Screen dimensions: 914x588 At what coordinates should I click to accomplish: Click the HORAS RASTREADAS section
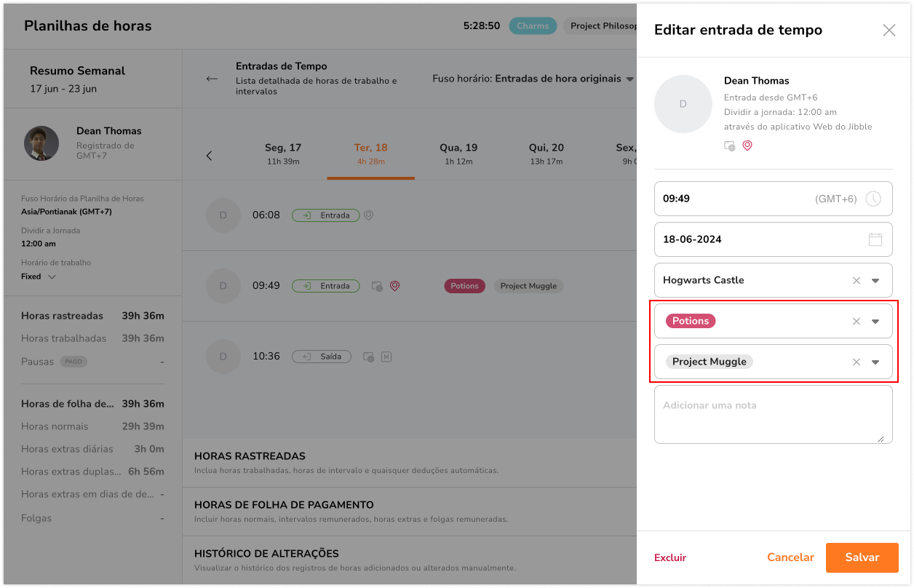(x=410, y=463)
